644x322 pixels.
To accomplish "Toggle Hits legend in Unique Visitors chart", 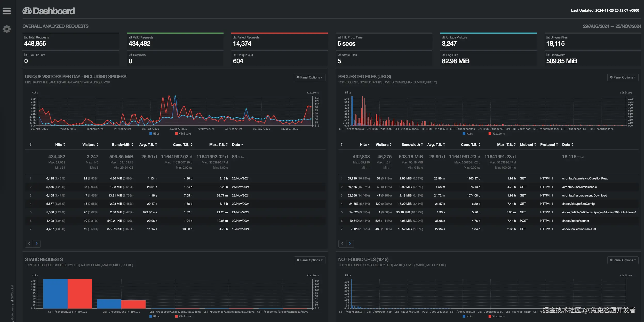I will [154, 134].
